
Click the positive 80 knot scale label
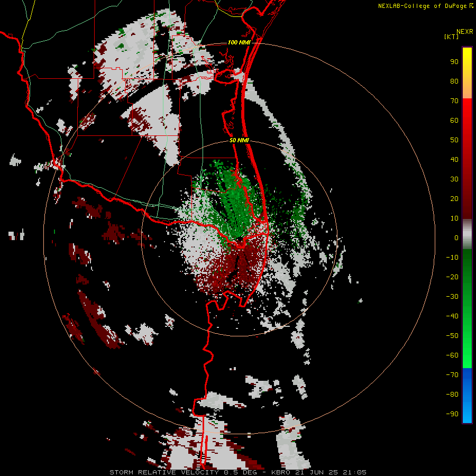(x=454, y=81)
